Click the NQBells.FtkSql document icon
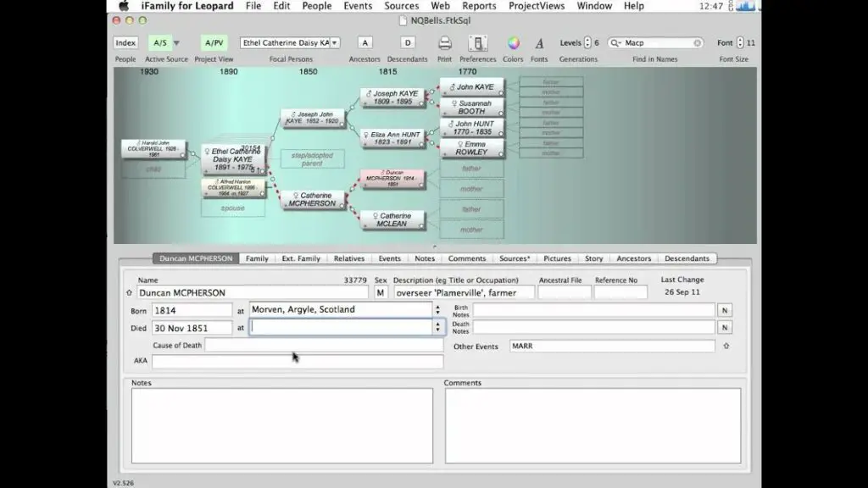 click(403, 20)
